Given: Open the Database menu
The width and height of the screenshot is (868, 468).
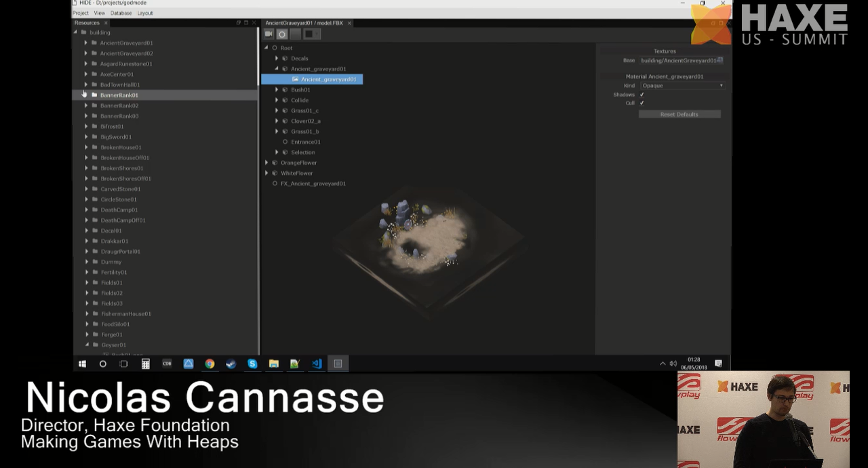Looking at the screenshot, I should 121,13.
